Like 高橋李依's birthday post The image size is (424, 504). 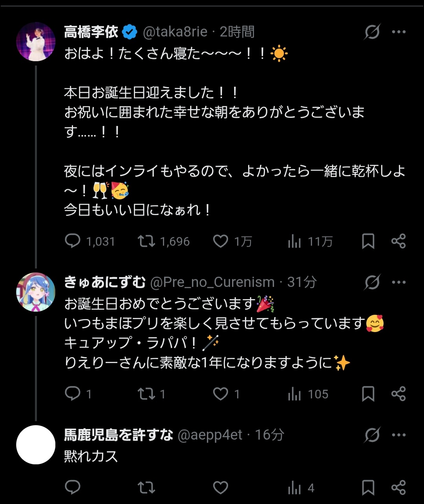pos(221,241)
